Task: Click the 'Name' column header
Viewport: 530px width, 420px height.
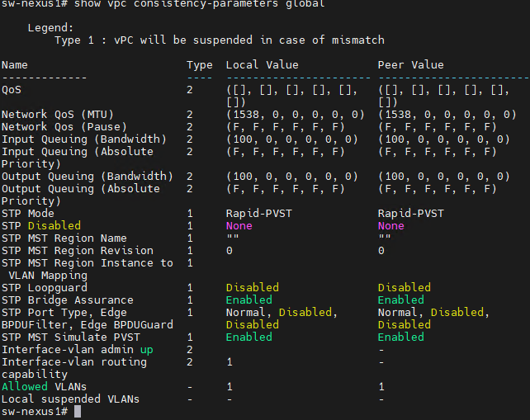Action: click(14, 64)
